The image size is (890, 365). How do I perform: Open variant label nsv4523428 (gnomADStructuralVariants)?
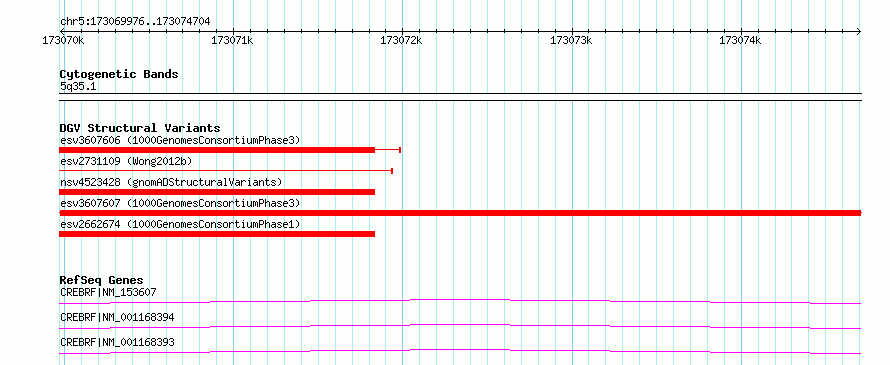point(171,182)
